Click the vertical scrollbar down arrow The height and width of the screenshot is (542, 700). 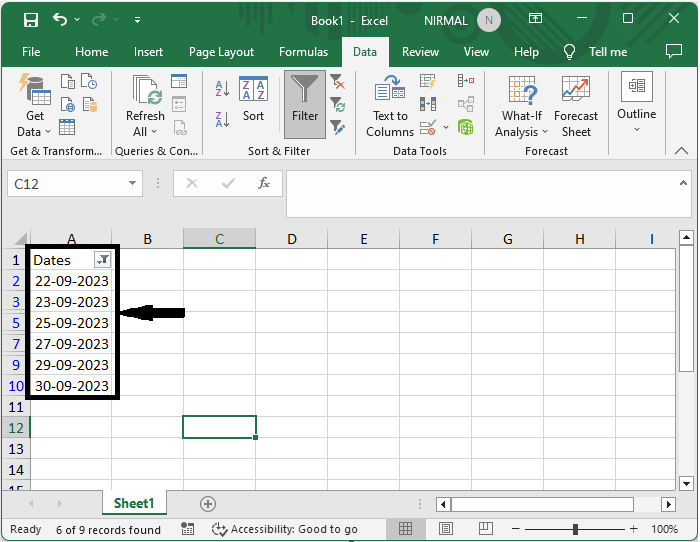click(686, 483)
